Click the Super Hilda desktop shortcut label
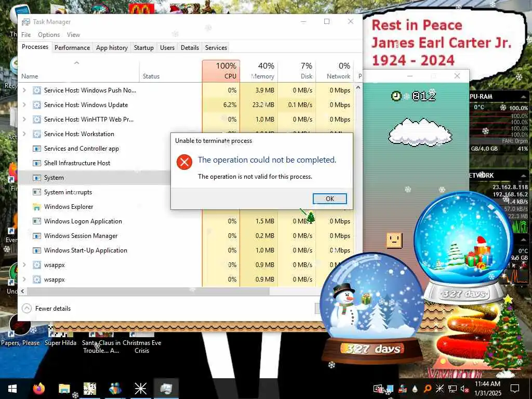This screenshot has width=532, height=399. pos(60,343)
